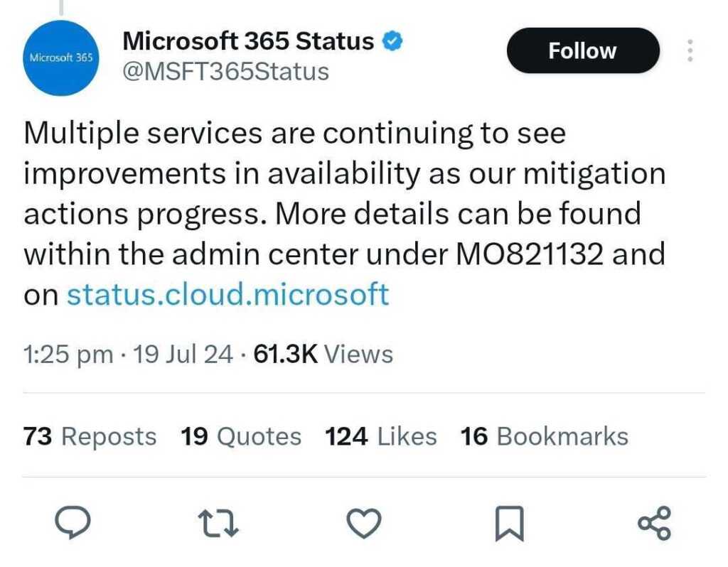Click the 16 Bookmarks count
Image resolution: width=728 pixels, height=567 pixels.
(x=544, y=436)
